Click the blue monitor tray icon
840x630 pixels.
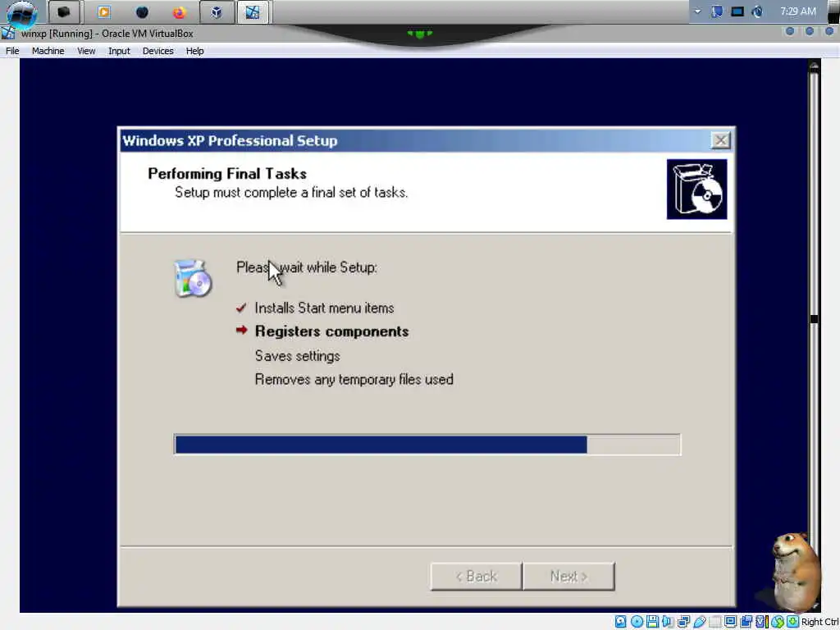click(x=717, y=11)
